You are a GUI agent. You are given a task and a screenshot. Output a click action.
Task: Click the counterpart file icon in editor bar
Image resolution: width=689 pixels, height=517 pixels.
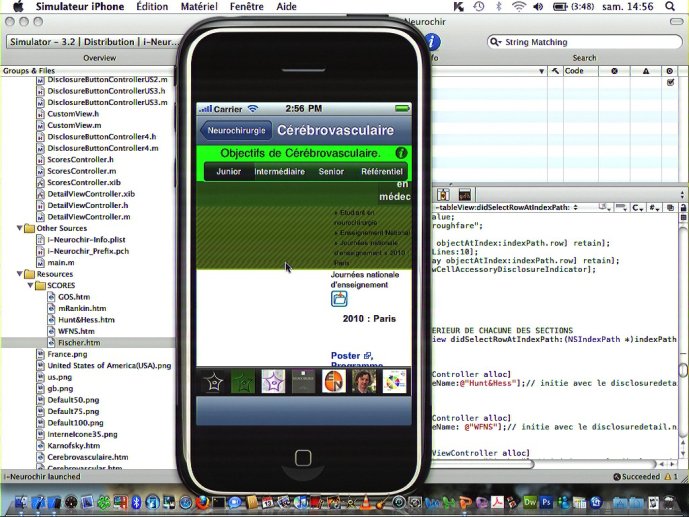(670, 207)
